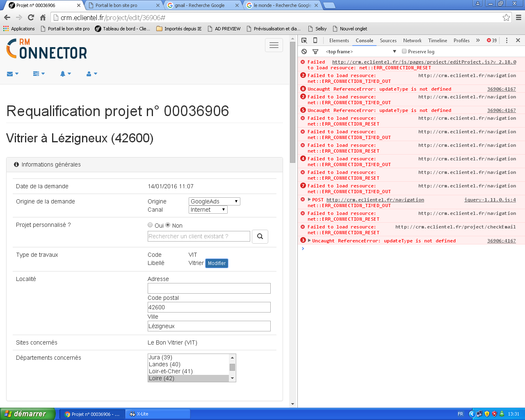Click the 39 errors counter icon

pyautogui.click(x=492, y=40)
